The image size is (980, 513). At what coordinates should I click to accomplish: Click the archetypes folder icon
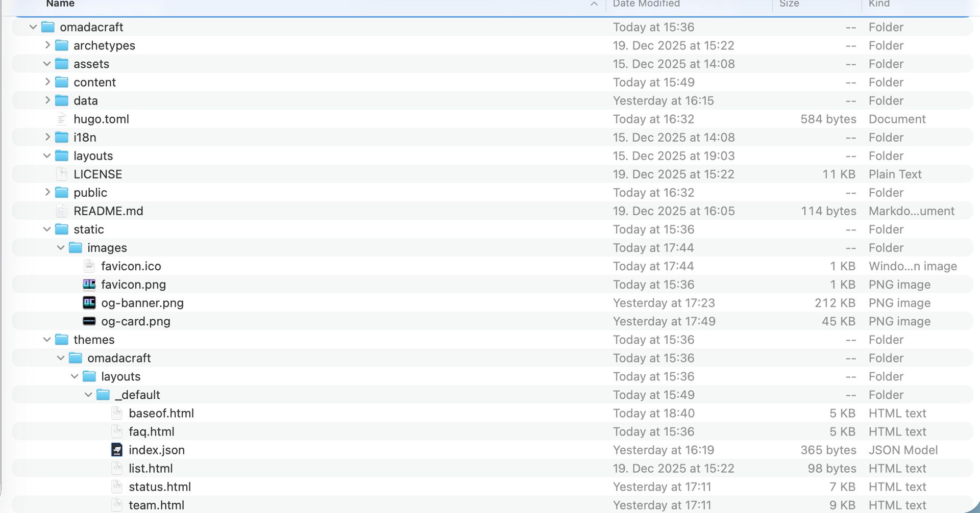pos(62,45)
